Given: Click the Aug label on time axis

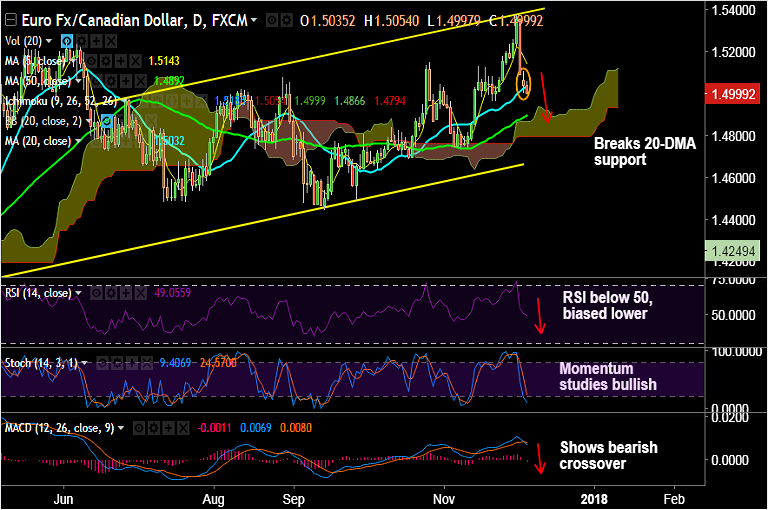Looking at the screenshot, I should pyautogui.click(x=214, y=499).
